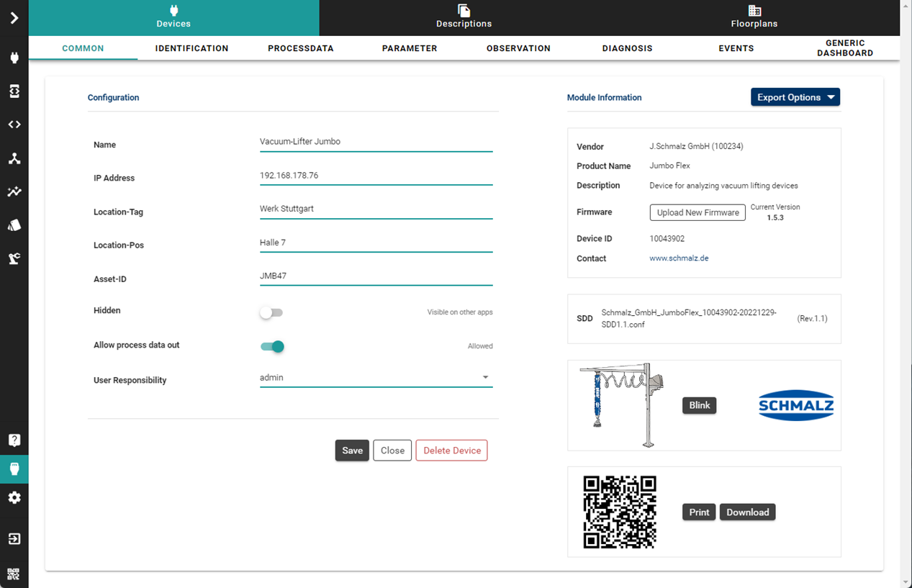Expand the sidebar with the chevron arrow
Viewport: 912px width, 588px height.
(14, 18)
